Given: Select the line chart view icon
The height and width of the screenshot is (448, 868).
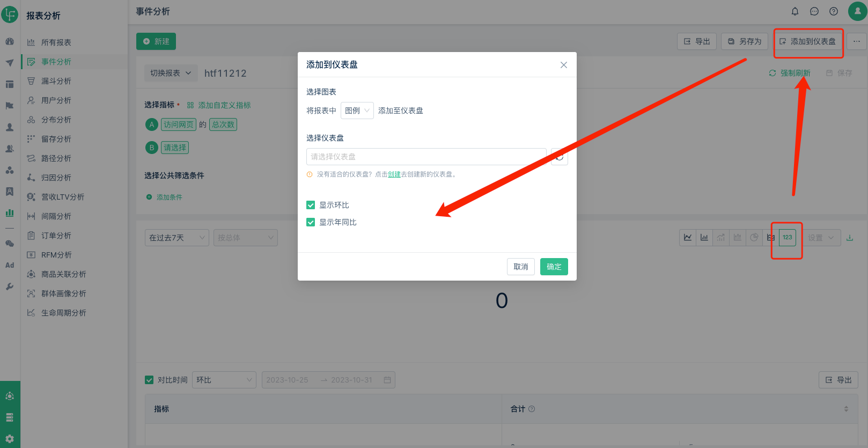Looking at the screenshot, I should tap(688, 238).
